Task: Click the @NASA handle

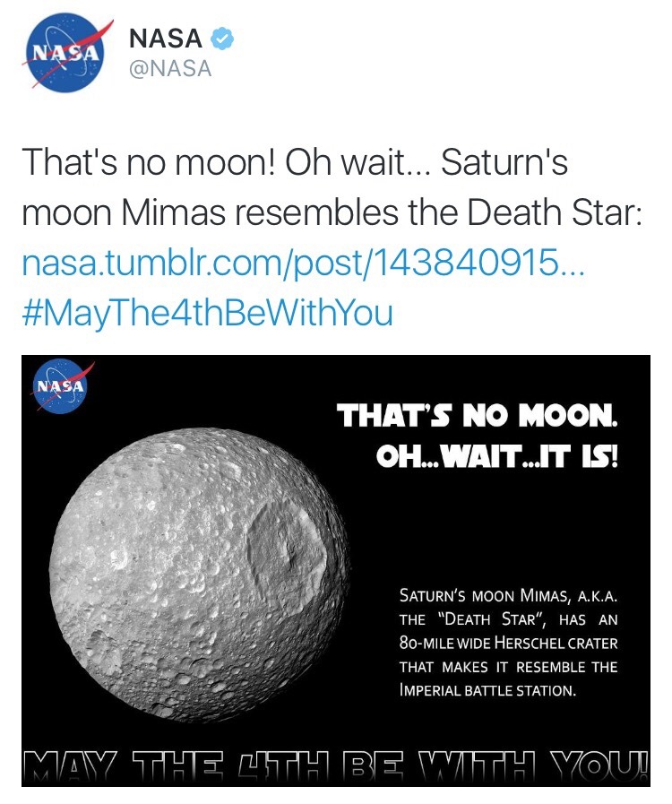Action: [x=170, y=69]
